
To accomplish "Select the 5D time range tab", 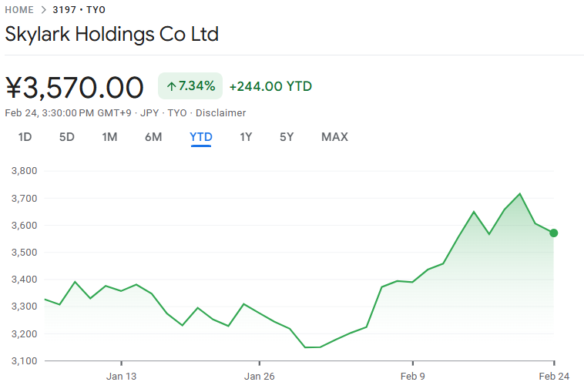I will tap(67, 137).
